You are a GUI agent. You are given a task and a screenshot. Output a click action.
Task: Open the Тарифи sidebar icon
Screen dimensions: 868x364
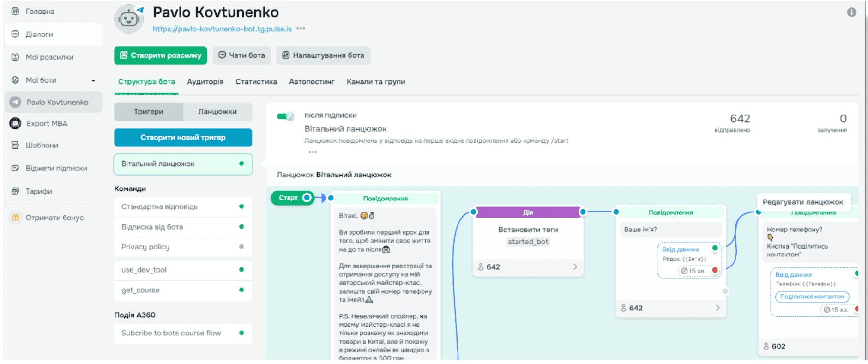point(15,191)
